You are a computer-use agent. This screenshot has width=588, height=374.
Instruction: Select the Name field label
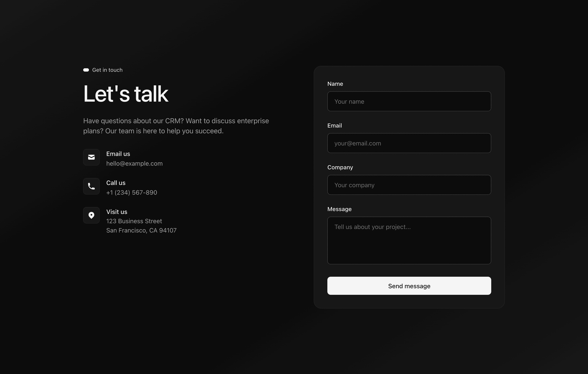335,84
